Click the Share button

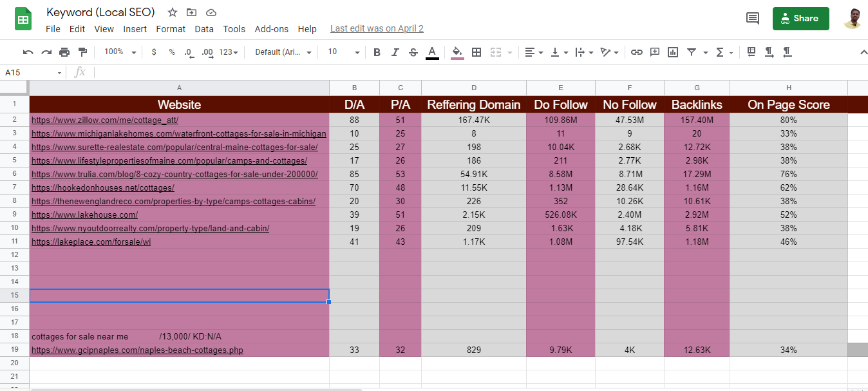coord(800,19)
